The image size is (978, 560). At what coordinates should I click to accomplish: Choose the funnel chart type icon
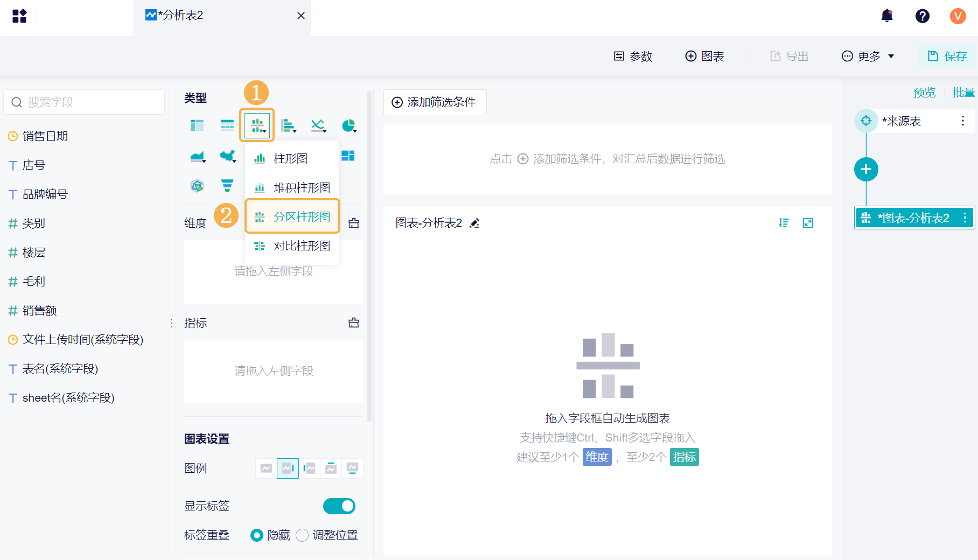pos(227,186)
